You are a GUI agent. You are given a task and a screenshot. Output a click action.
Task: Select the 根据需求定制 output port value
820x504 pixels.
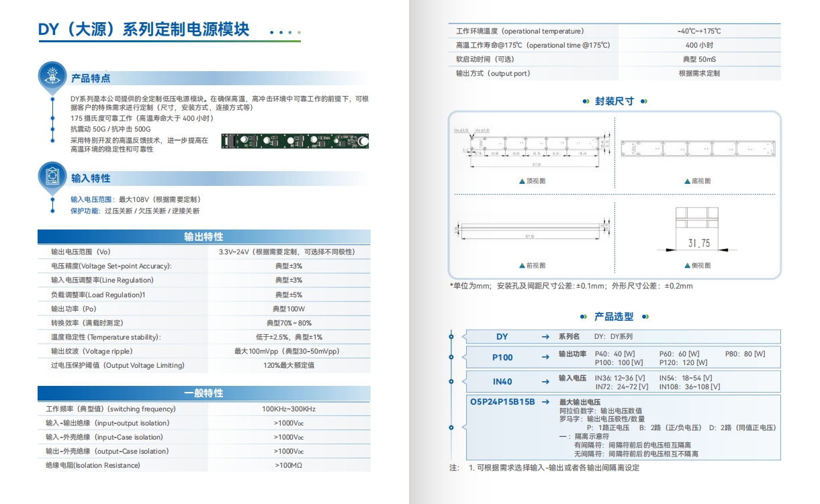pos(699,73)
